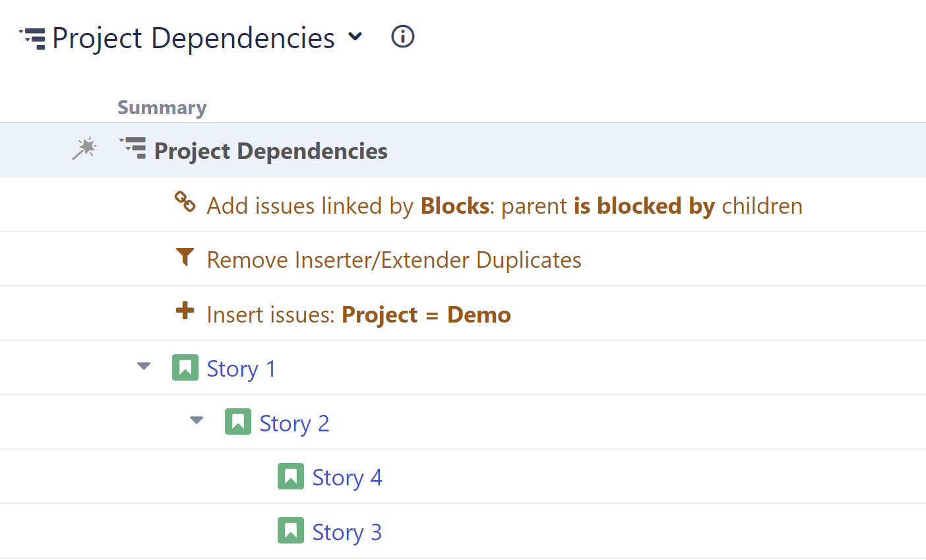
Task: Click the filter funnel icon for Remove Duplicates
Action: pos(185,257)
